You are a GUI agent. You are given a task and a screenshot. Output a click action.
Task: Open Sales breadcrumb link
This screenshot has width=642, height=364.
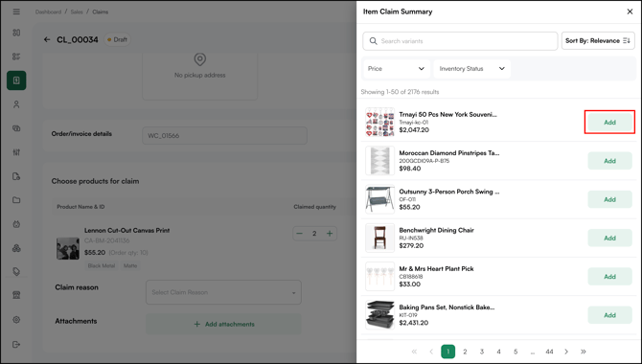tap(77, 11)
